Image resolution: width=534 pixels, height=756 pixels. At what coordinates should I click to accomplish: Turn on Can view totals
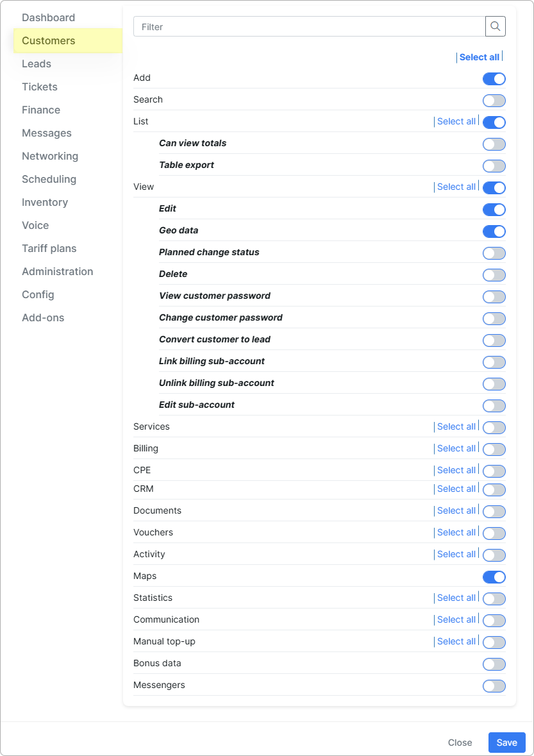pyautogui.click(x=494, y=144)
